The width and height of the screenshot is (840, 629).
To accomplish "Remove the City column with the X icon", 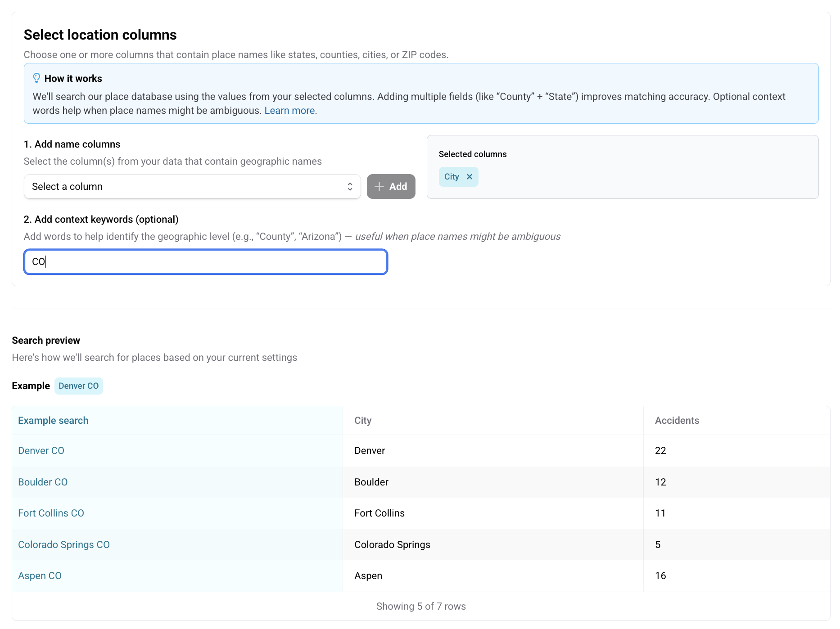I will 470,177.
